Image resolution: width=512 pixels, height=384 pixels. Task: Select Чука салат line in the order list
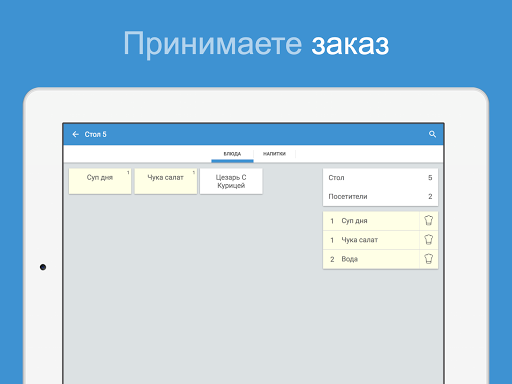point(371,240)
